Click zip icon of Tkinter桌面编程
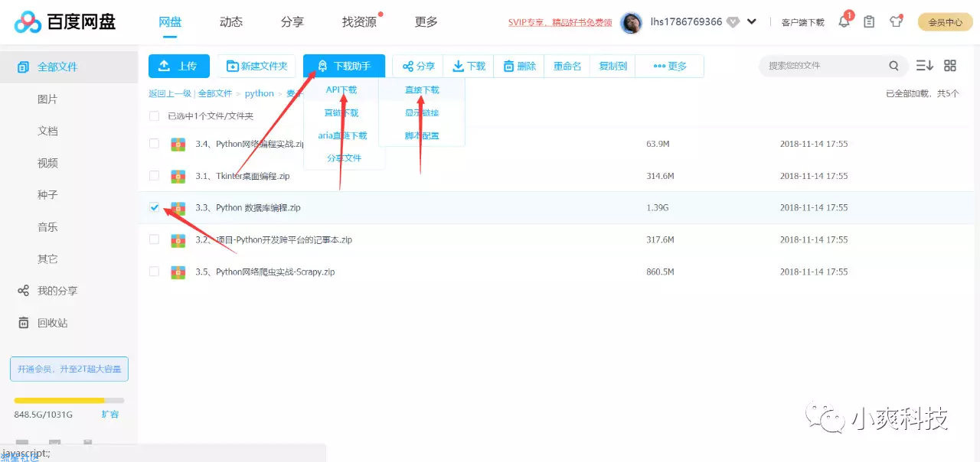The image size is (980, 462). pyautogui.click(x=178, y=176)
